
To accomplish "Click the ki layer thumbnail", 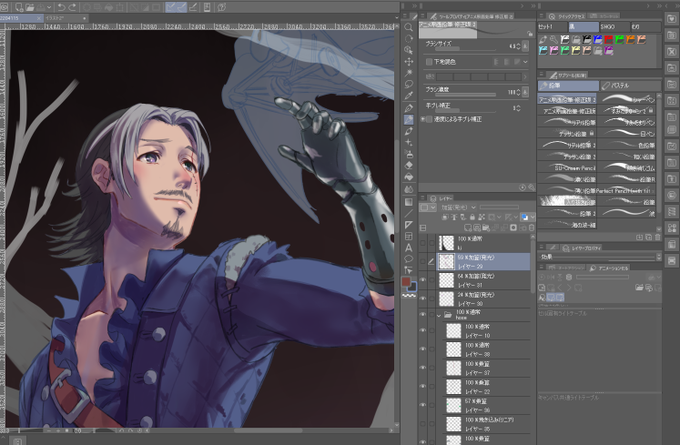I will [x=446, y=243].
